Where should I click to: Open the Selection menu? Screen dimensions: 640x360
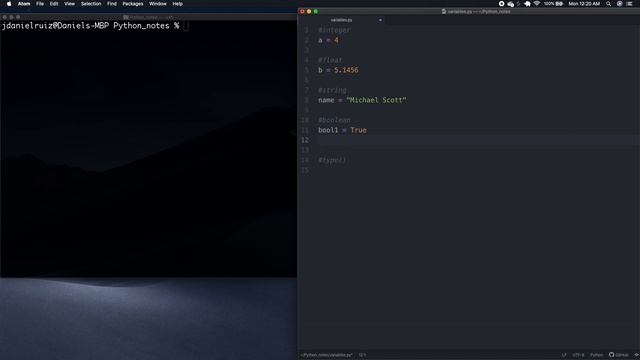click(91, 4)
